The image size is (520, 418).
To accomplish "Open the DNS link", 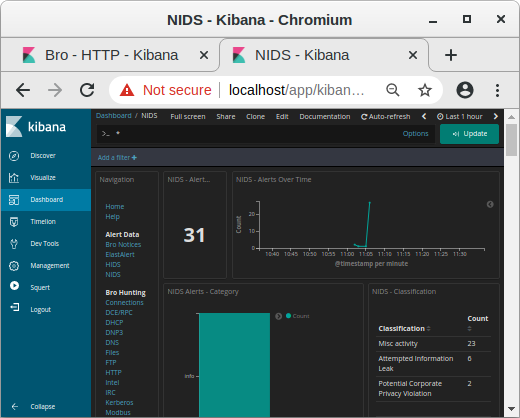I will (112, 343).
